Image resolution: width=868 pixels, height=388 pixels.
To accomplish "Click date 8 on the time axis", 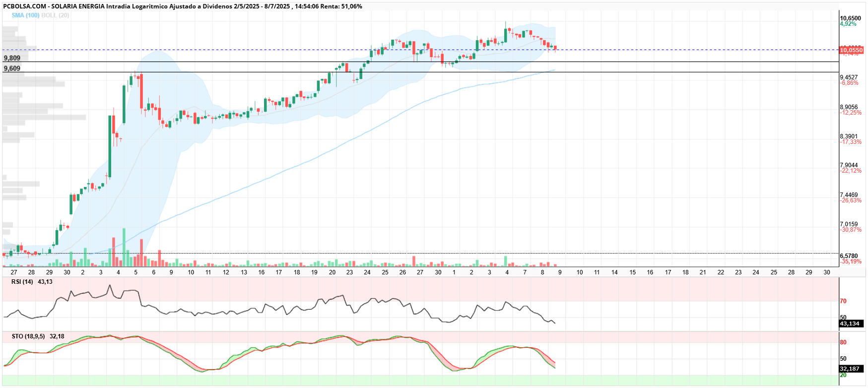I will (x=542, y=272).
